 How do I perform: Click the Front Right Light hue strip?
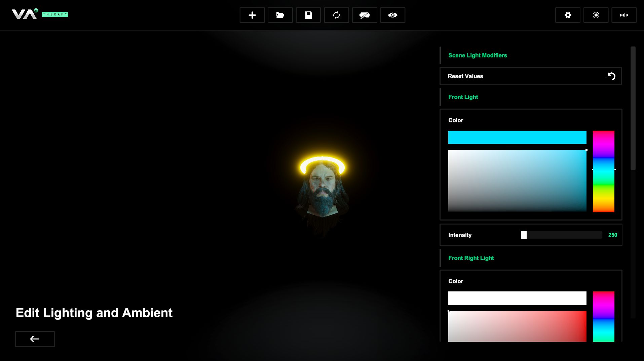(x=603, y=317)
